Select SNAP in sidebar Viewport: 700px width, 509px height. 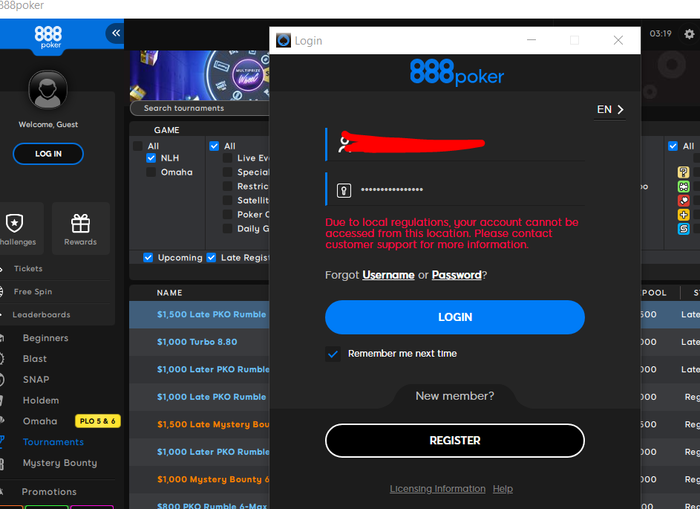tap(36, 380)
